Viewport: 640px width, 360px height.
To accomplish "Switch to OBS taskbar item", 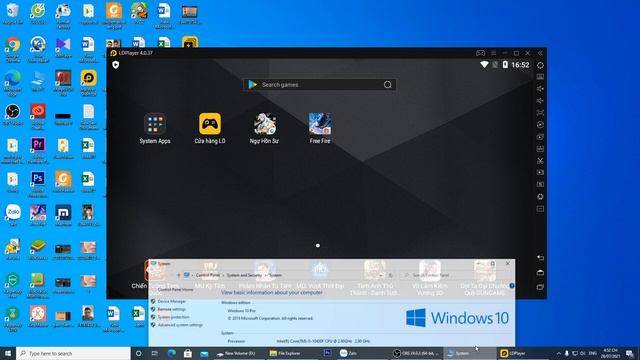I will coord(416,353).
